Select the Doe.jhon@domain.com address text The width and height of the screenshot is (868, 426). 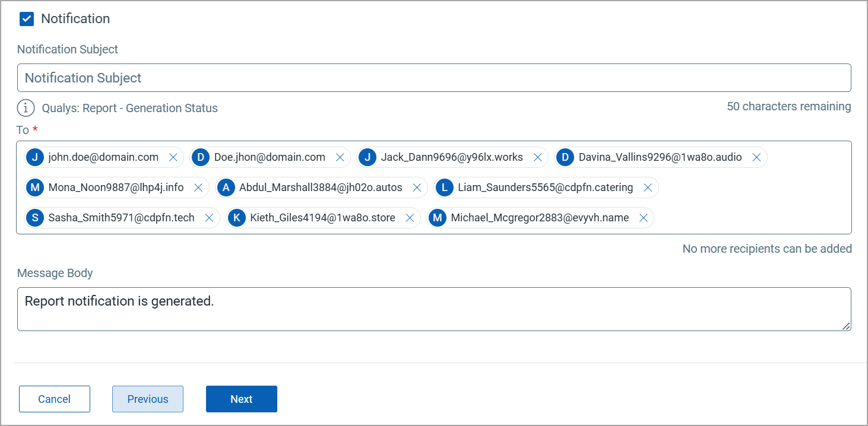coord(270,157)
